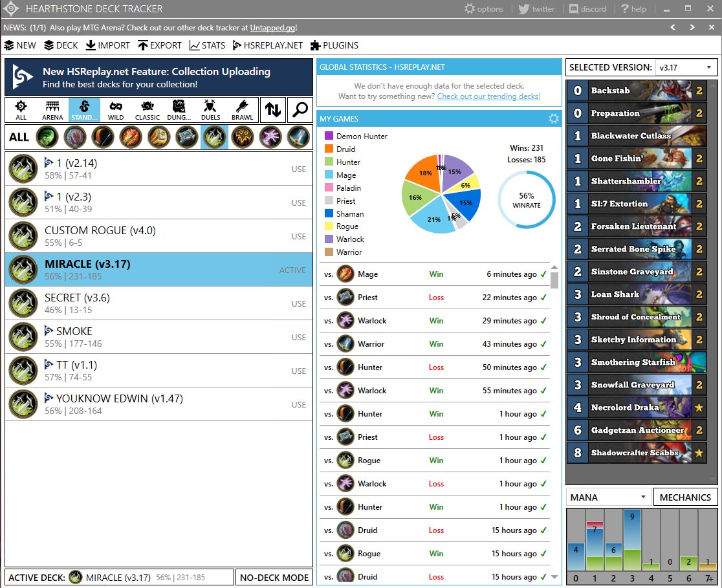
Task: Select the Necrolord Draka card
Action: pyautogui.click(x=637, y=408)
